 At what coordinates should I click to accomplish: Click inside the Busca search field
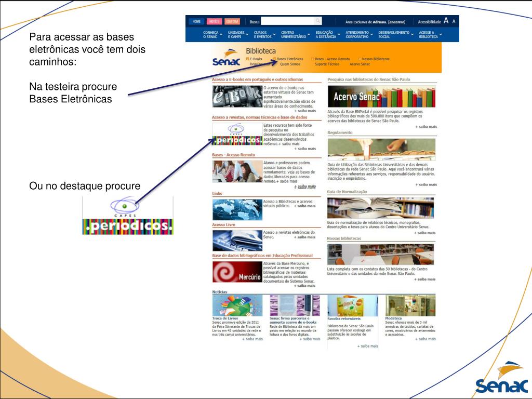[x=288, y=21]
